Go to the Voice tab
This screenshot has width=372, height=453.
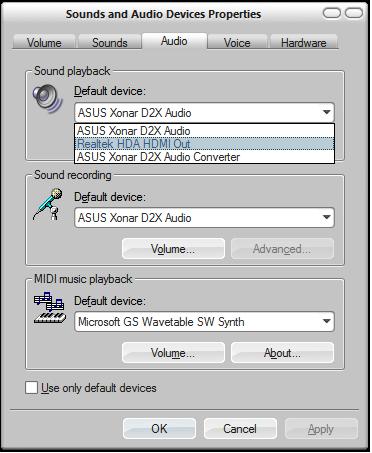pos(237,43)
